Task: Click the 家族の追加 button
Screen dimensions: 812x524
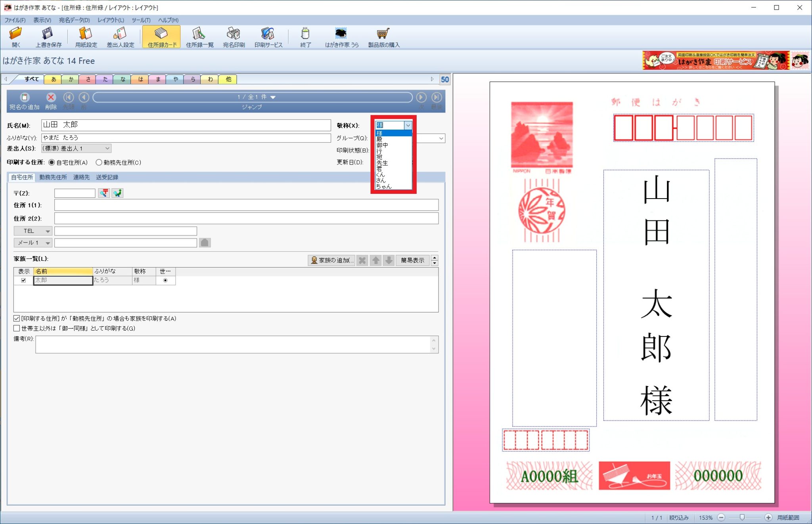Action: tap(332, 260)
